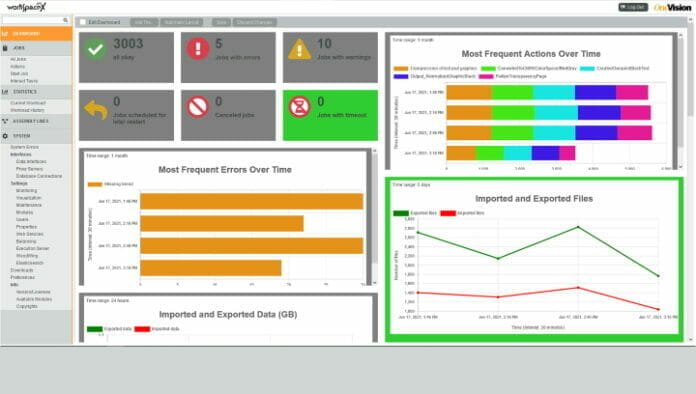
Task: Open Web Services under Settings
Action: [29, 234]
